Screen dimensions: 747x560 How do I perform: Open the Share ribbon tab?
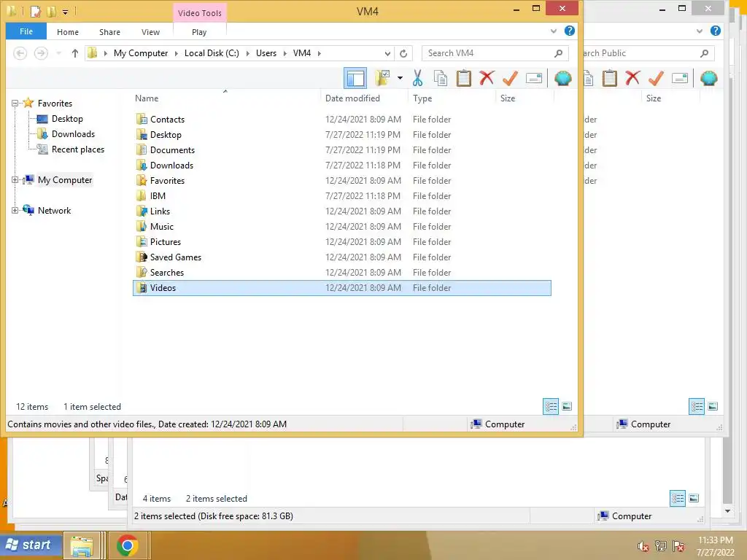tap(109, 32)
